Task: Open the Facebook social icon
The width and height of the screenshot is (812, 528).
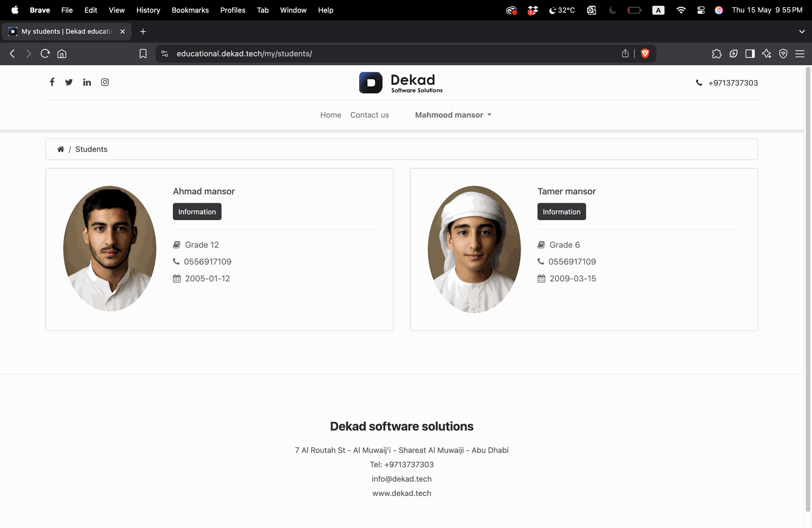Action: [x=52, y=82]
